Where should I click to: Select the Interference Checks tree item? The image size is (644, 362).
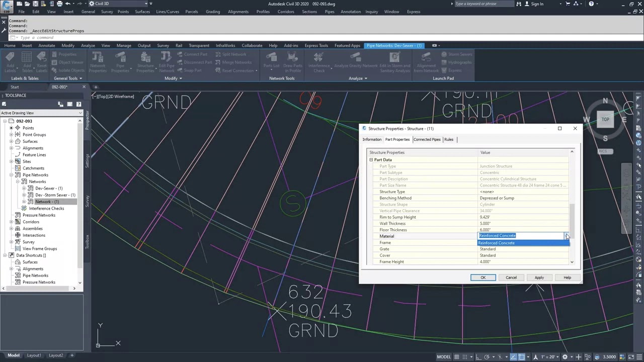pos(46,208)
